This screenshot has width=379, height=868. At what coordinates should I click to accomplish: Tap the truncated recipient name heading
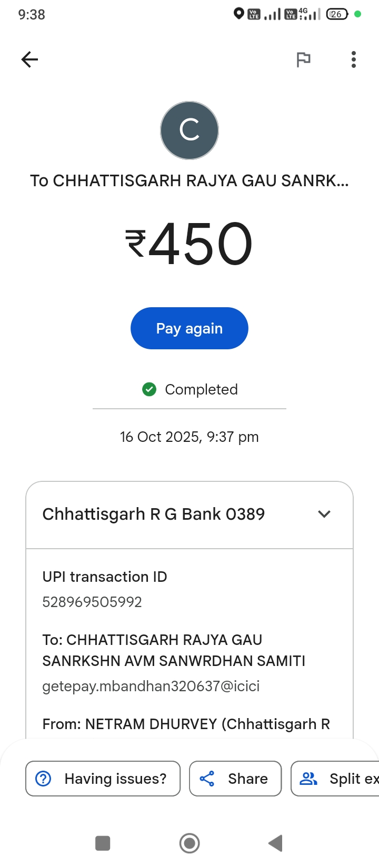[189, 180]
